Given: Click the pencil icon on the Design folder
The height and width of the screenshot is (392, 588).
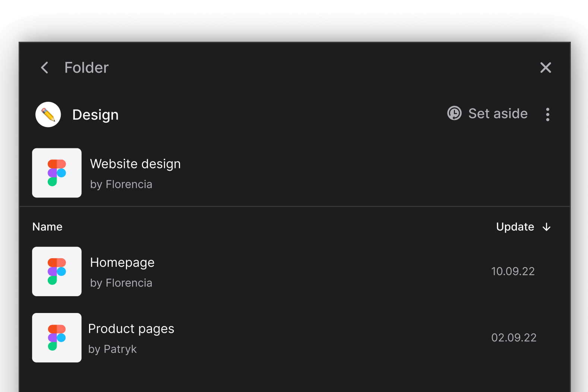Looking at the screenshot, I should tap(48, 114).
